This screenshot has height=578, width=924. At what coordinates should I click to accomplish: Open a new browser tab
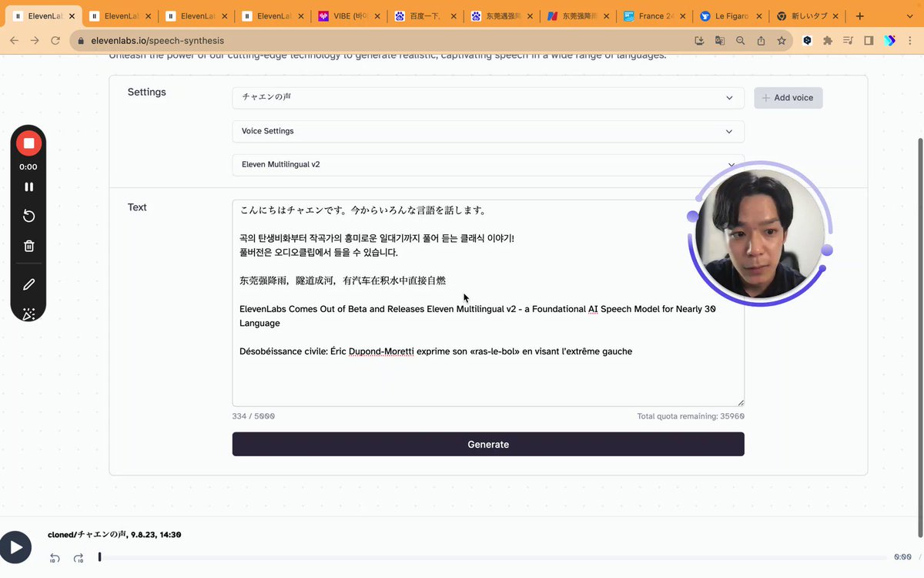[859, 15]
